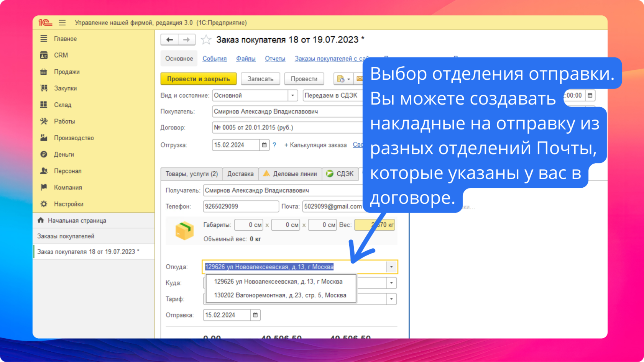Screen dimensions: 644x362
Task: Click the Записать button
Action: click(260, 79)
